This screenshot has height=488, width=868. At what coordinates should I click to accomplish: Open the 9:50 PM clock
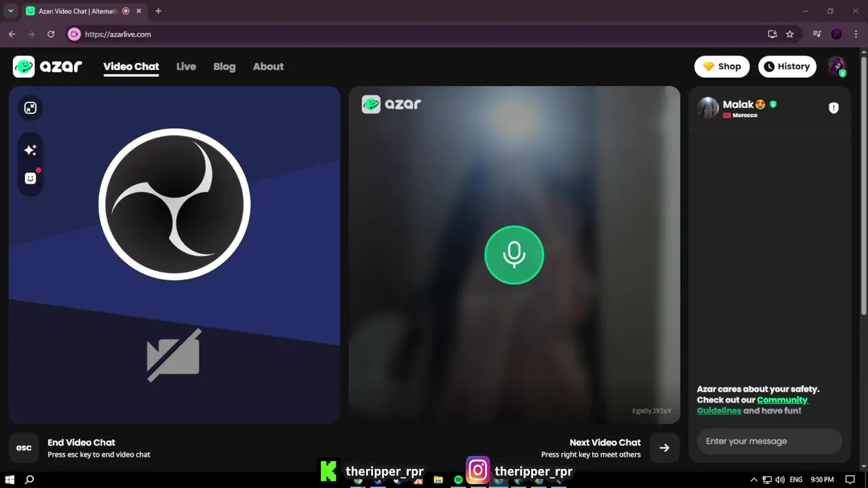pyautogui.click(x=822, y=480)
